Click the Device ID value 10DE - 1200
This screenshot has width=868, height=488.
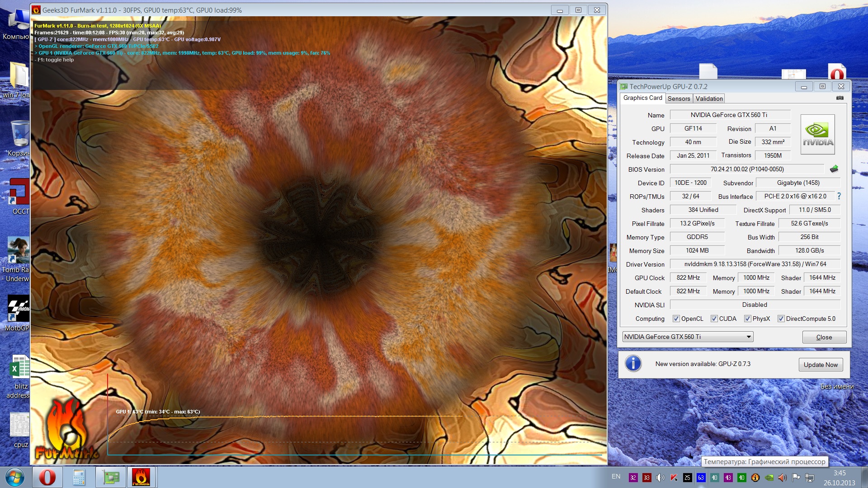(x=690, y=183)
